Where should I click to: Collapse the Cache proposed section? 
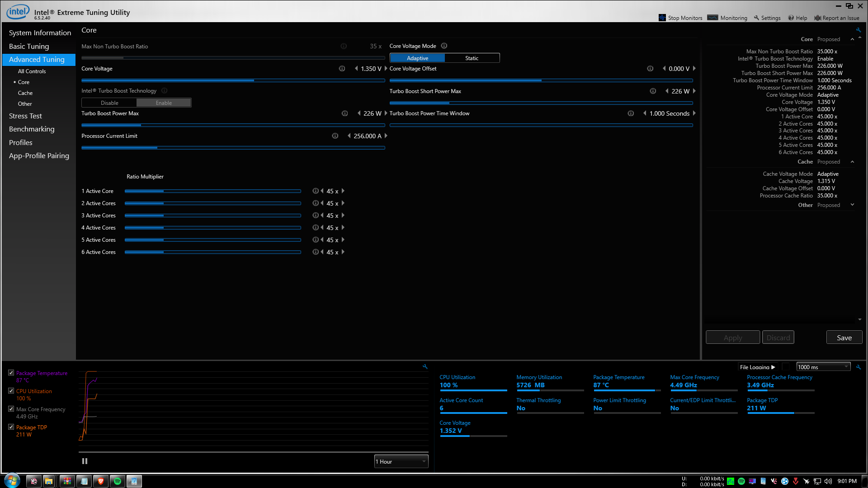point(852,162)
